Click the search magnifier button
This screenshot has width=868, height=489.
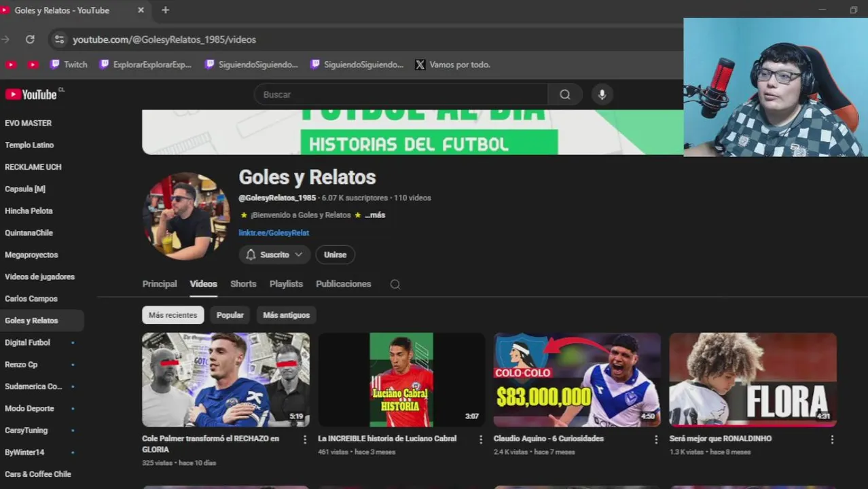point(565,94)
